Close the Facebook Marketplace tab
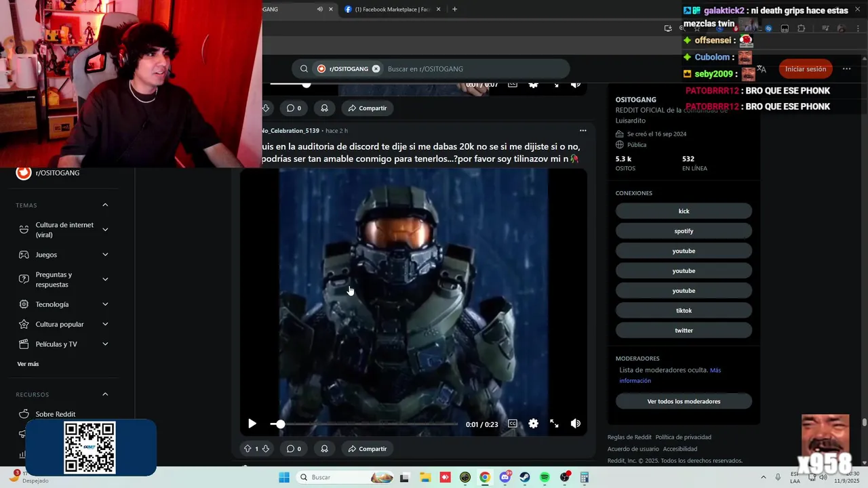868x488 pixels. (438, 9)
